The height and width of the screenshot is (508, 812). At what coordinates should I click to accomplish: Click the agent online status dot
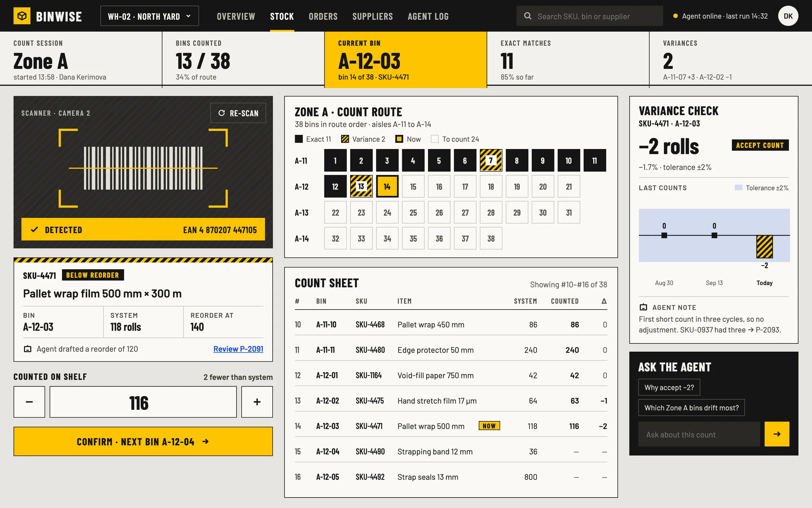tap(675, 16)
